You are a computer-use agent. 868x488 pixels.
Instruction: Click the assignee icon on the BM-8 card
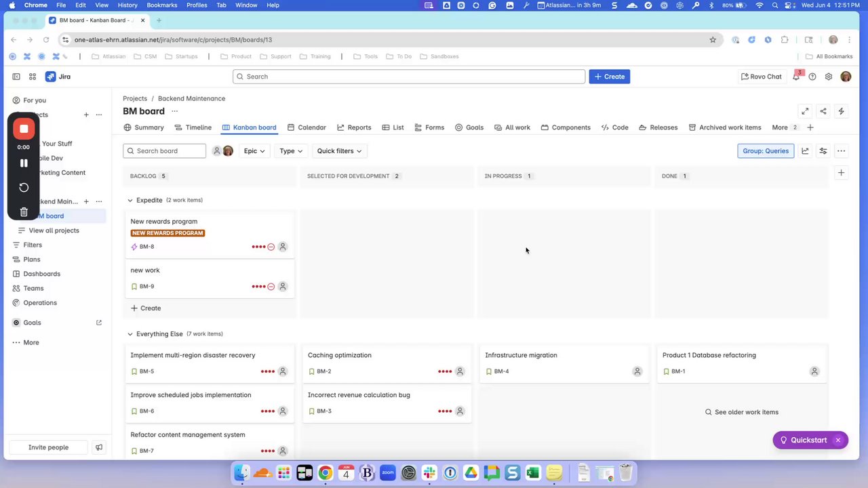click(283, 247)
